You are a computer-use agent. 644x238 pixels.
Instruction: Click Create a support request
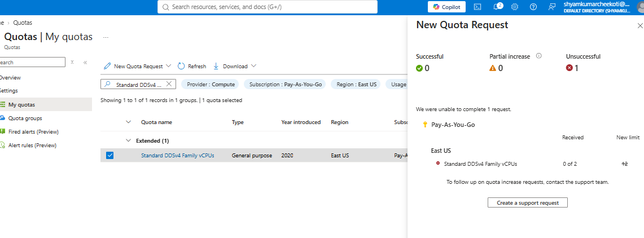pos(527,202)
